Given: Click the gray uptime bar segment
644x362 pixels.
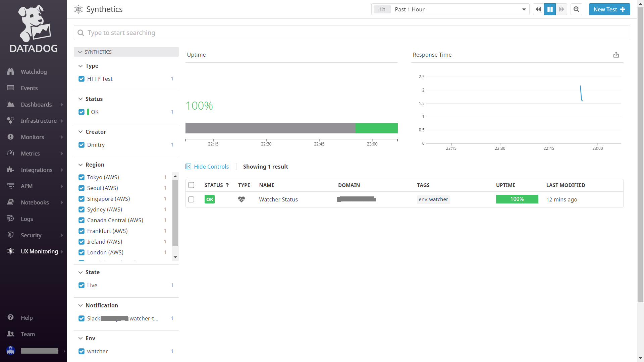Looking at the screenshot, I should point(270,128).
